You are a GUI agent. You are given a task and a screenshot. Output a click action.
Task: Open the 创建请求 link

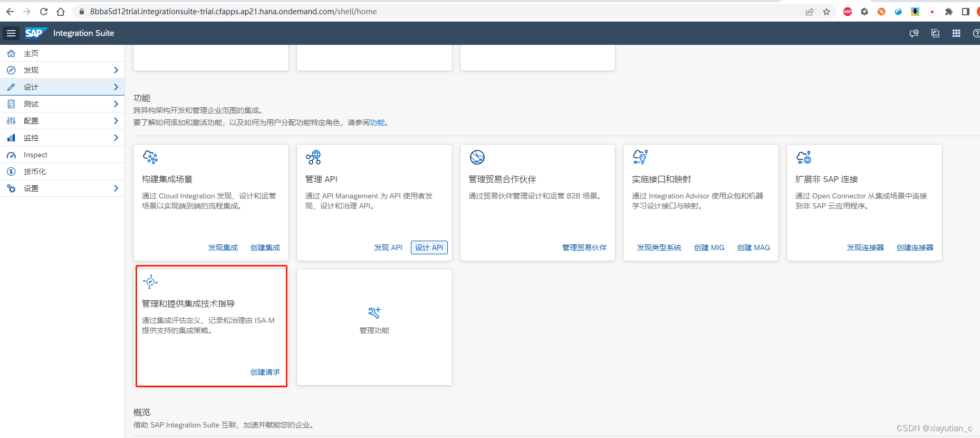point(265,372)
